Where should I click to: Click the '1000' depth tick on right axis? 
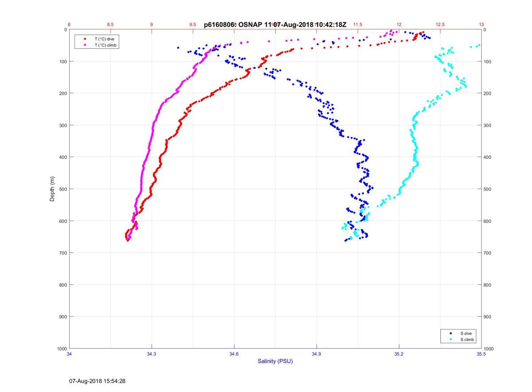(489, 349)
